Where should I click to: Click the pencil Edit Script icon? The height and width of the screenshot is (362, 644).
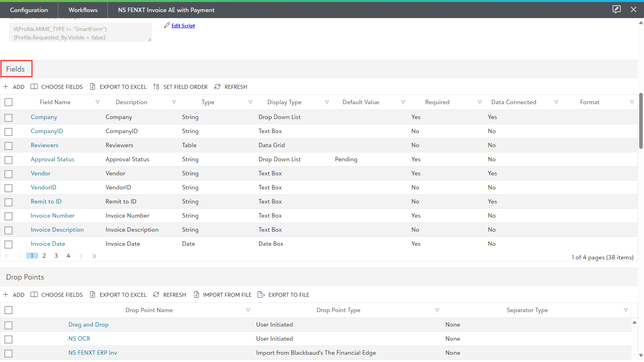point(167,25)
